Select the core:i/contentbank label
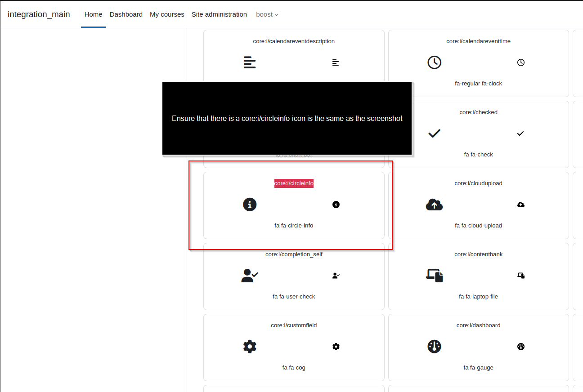Screen dimensions: 583x392 [x=478, y=254]
